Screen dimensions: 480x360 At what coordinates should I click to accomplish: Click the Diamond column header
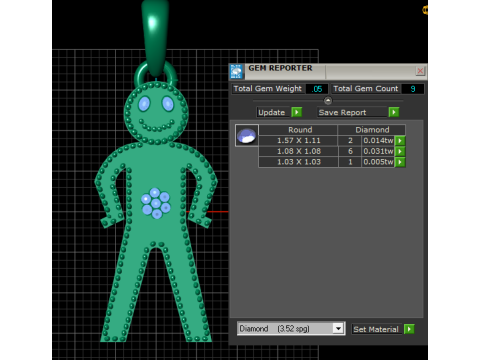[x=372, y=130]
